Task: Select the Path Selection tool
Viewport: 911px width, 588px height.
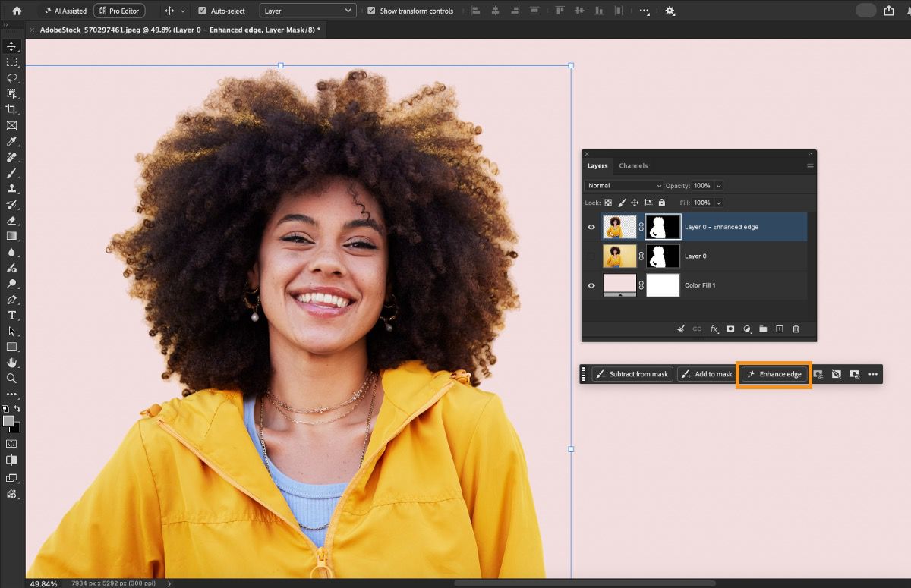Action: coord(11,332)
